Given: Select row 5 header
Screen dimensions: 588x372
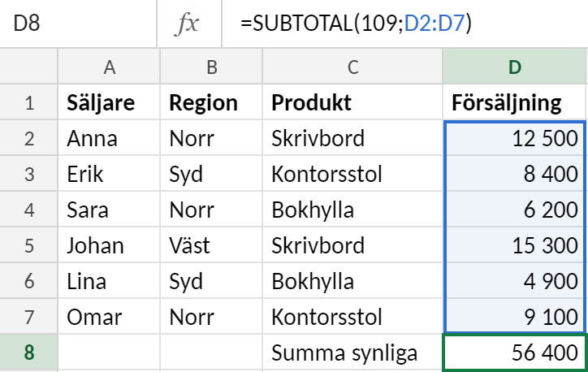Looking at the screenshot, I should pos(29,244).
